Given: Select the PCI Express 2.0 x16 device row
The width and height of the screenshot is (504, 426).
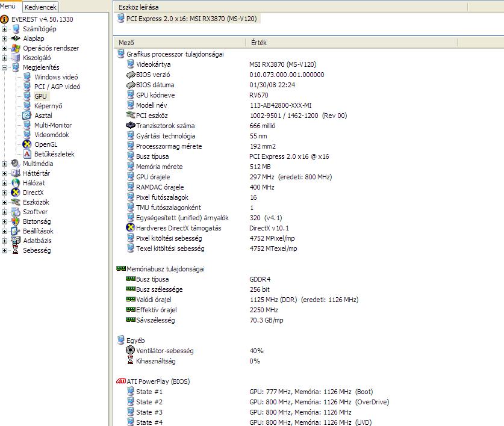Looking at the screenshot, I should pyautogui.click(x=191, y=19).
